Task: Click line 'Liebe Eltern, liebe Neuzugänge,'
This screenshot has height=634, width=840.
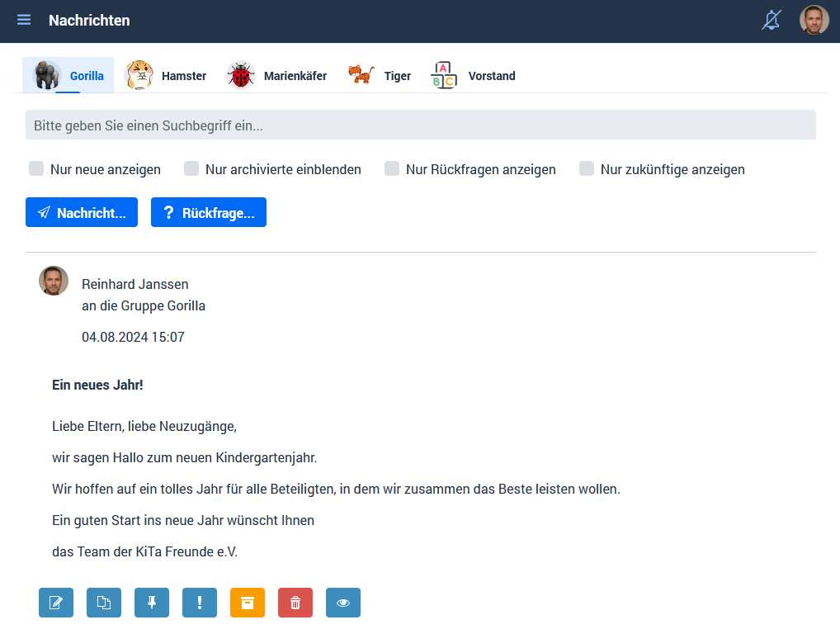Action: pyautogui.click(x=144, y=427)
